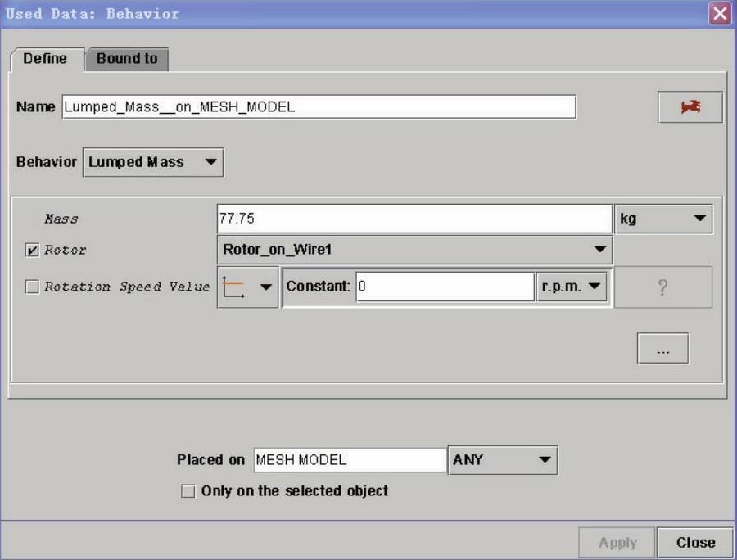Screen dimensions: 737x560
Task: Open the Behavior Lumped Mass dropdown
Action: (x=153, y=162)
